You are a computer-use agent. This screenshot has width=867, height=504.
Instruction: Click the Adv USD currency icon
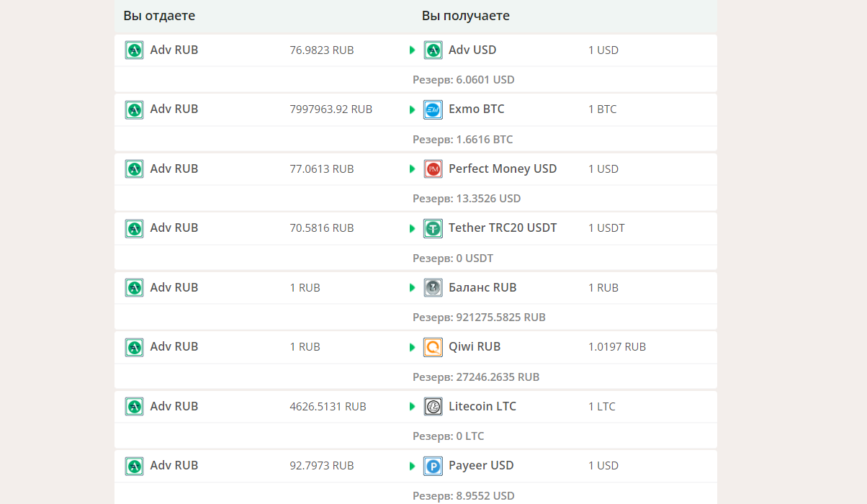tap(433, 50)
